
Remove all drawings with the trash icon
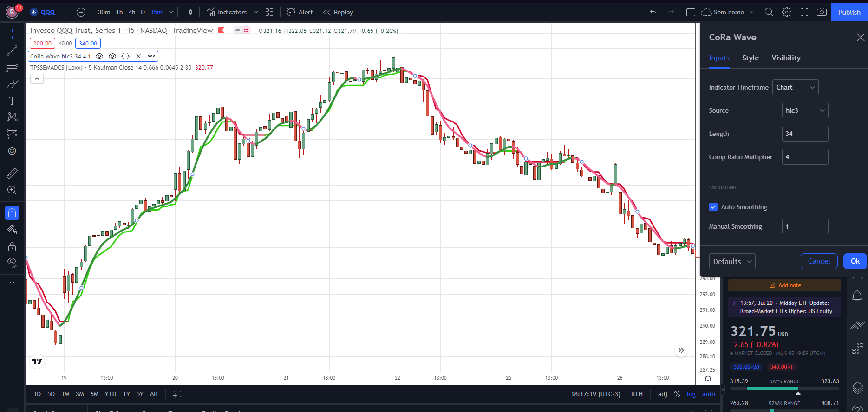point(12,286)
